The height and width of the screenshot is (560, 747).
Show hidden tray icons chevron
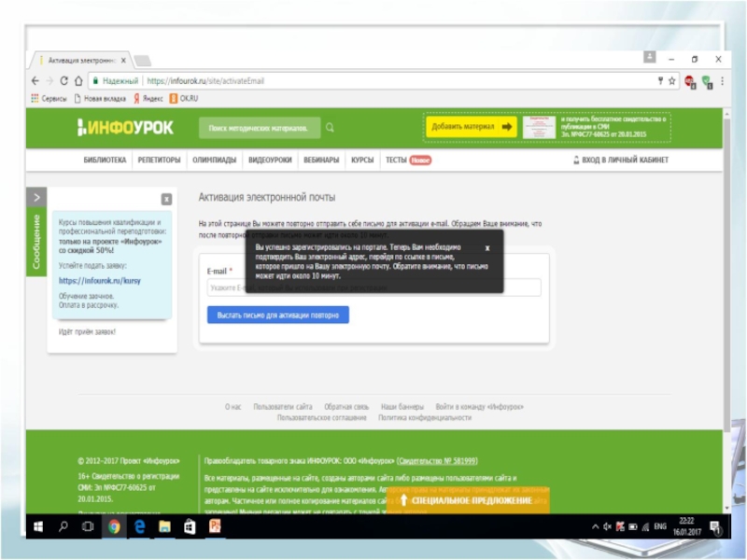pos(596,526)
